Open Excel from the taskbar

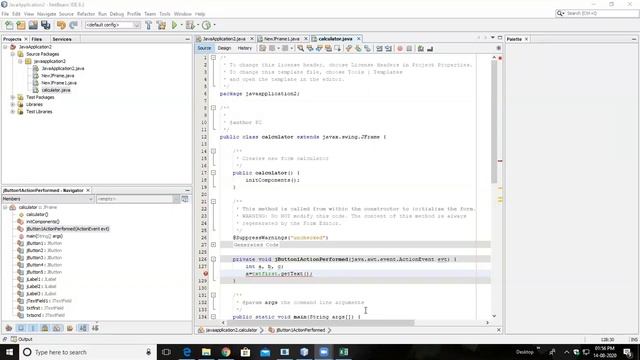[x=343, y=352]
